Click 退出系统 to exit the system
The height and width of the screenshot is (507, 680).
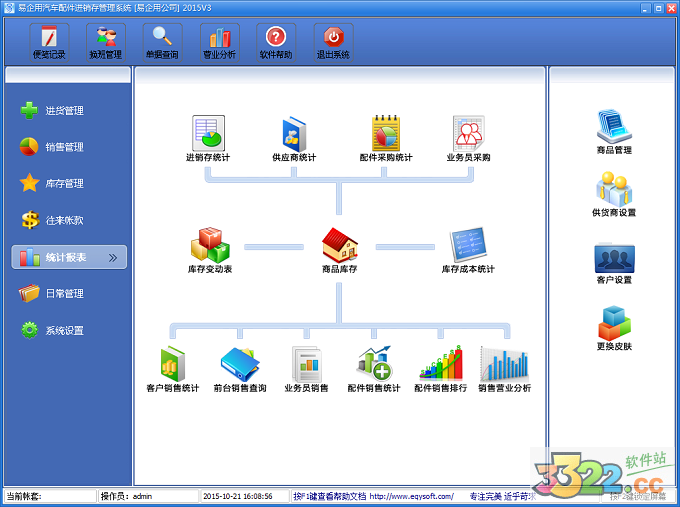point(333,43)
